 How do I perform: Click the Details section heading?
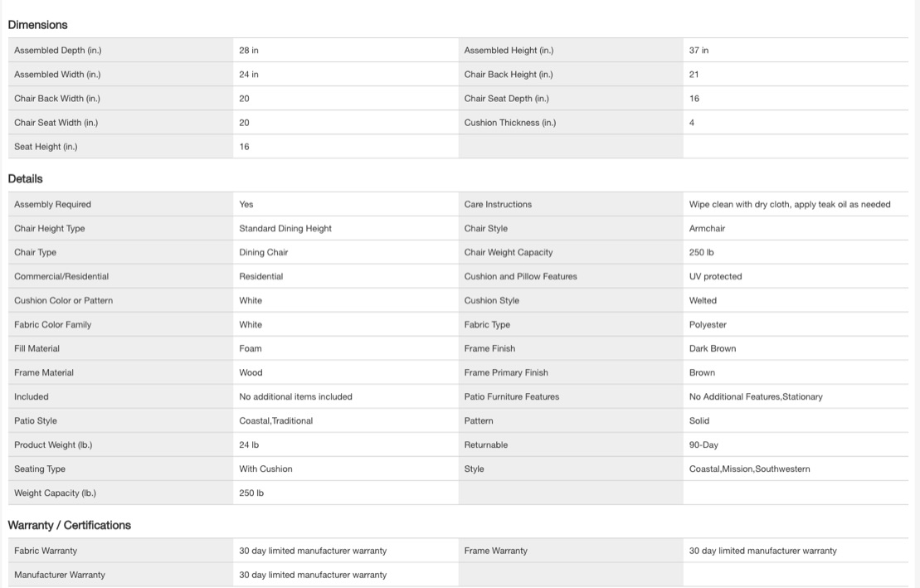(x=26, y=178)
